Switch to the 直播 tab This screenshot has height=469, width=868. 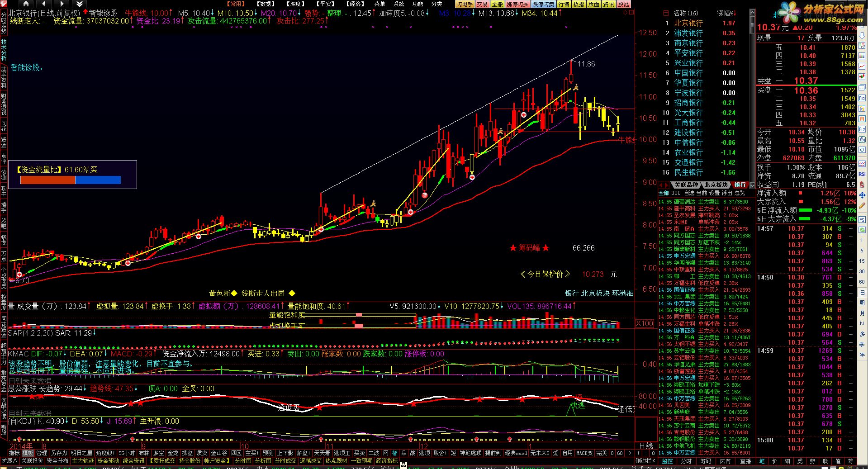coord(745,461)
